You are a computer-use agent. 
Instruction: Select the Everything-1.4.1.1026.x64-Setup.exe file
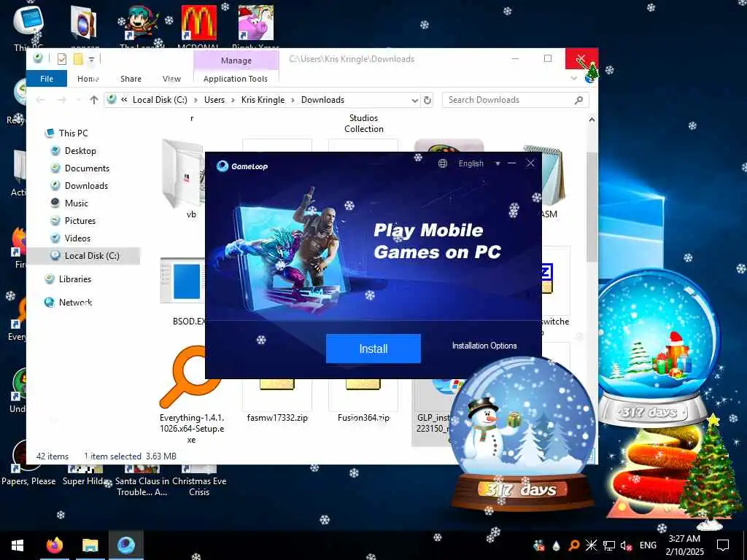point(191,395)
